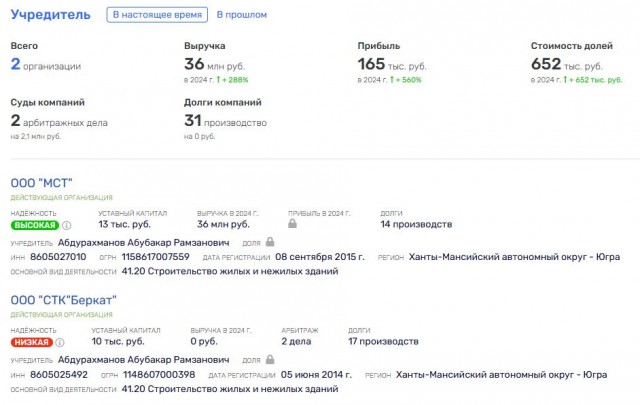Click the ВЫСОКАЯ reliability badge
The height and width of the screenshot is (405, 640).
click(35, 225)
